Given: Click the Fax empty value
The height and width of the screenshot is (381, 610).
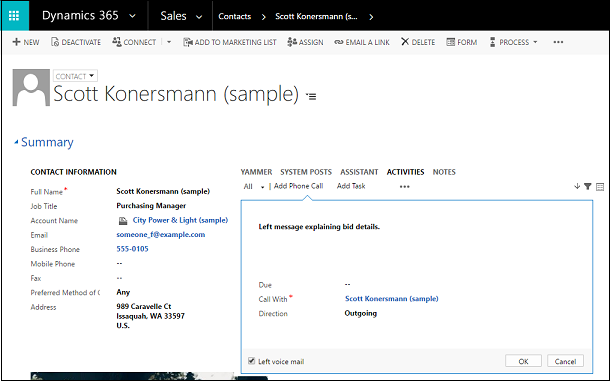Looking at the screenshot, I should click(x=119, y=278).
